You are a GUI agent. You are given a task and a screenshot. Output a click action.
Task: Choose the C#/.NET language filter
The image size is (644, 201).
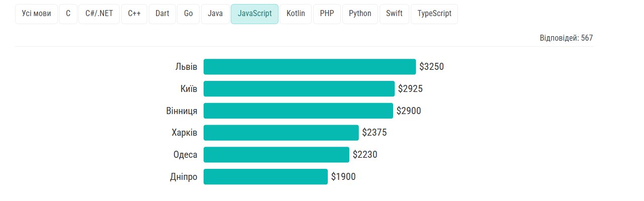point(99,14)
